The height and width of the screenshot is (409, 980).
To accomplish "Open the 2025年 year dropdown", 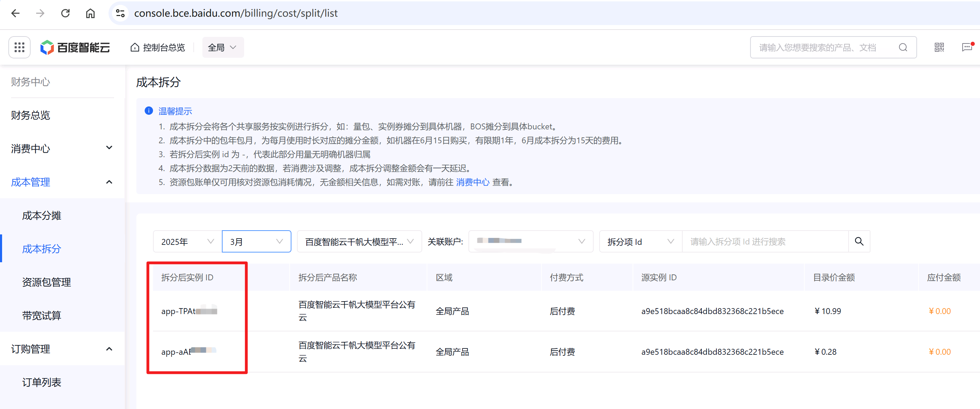I will pyautogui.click(x=187, y=241).
